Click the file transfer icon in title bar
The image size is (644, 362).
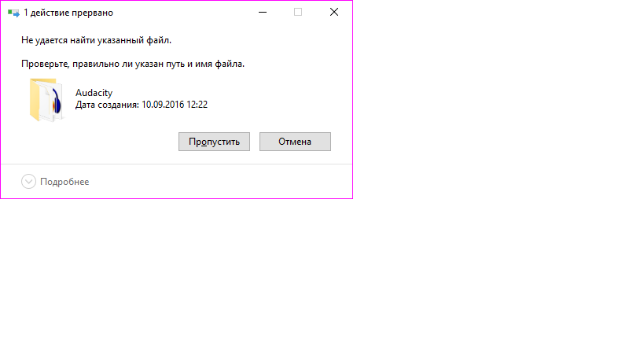(13, 13)
